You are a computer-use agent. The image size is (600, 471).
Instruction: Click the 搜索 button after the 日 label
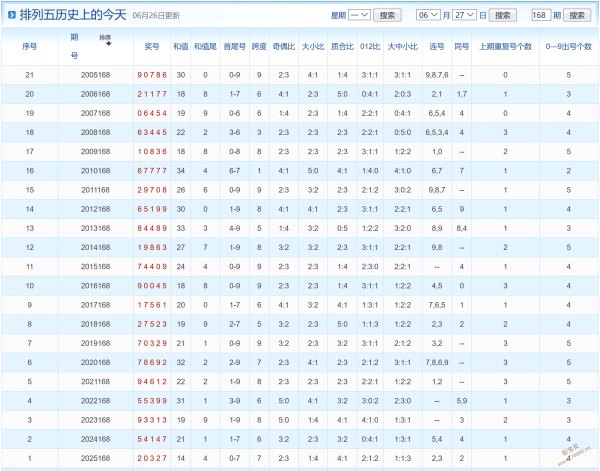tap(503, 15)
